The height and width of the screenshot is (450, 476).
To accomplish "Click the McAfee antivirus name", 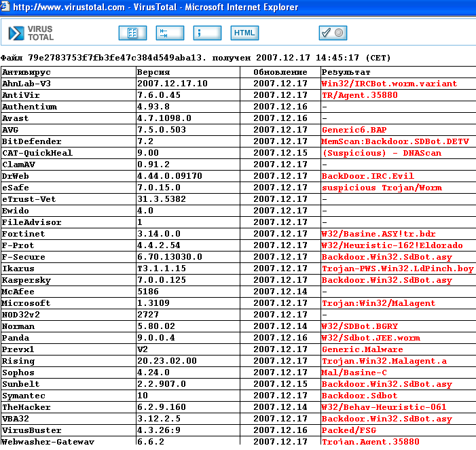I will [x=18, y=292].
